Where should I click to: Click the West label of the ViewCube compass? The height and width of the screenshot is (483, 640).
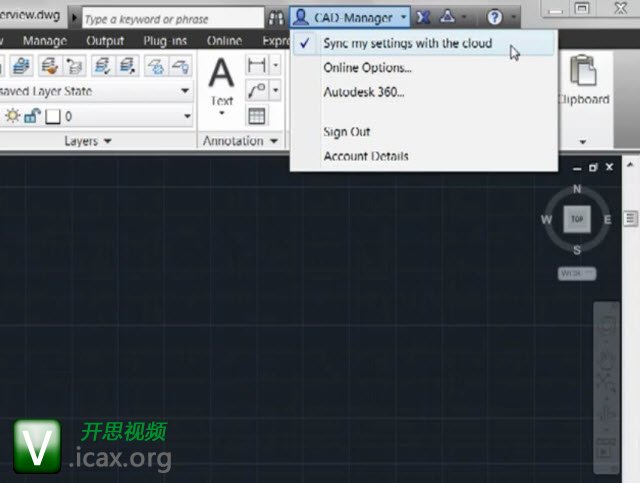coord(547,220)
